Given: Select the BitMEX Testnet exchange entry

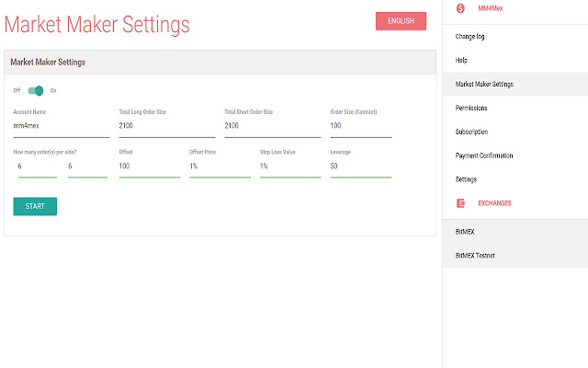Looking at the screenshot, I should coord(515,256).
